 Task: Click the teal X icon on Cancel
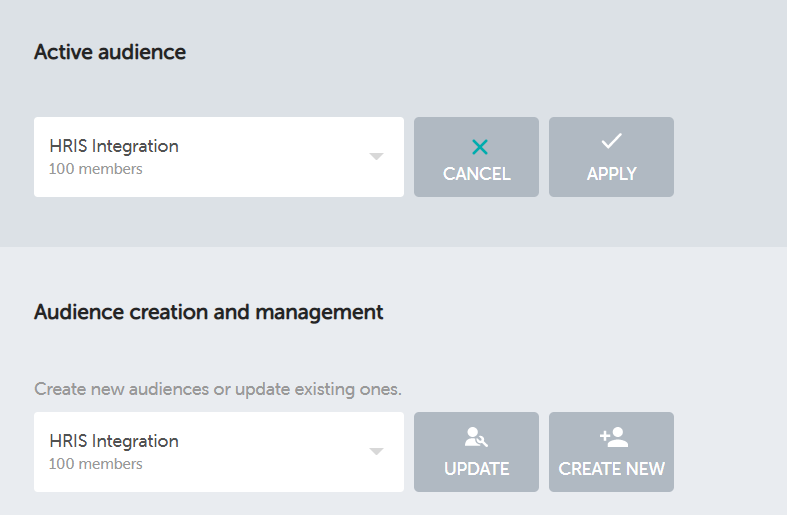[x=479, y=147]
